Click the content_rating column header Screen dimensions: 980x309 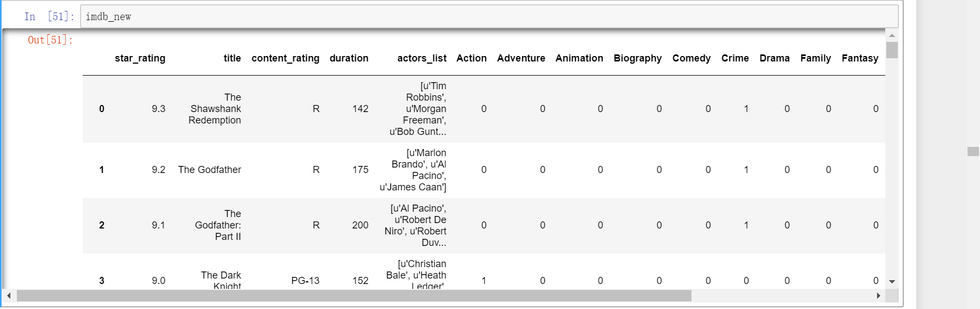[285, 58]
